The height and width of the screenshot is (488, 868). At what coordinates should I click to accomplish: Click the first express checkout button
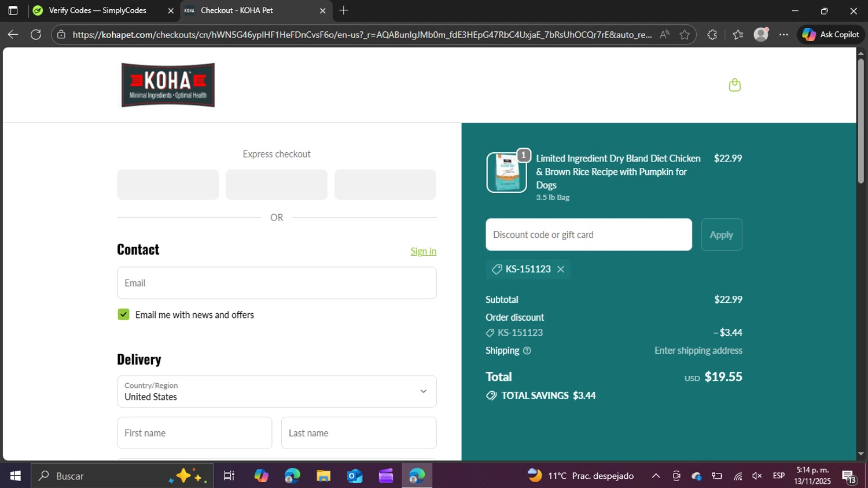(168, 185)
